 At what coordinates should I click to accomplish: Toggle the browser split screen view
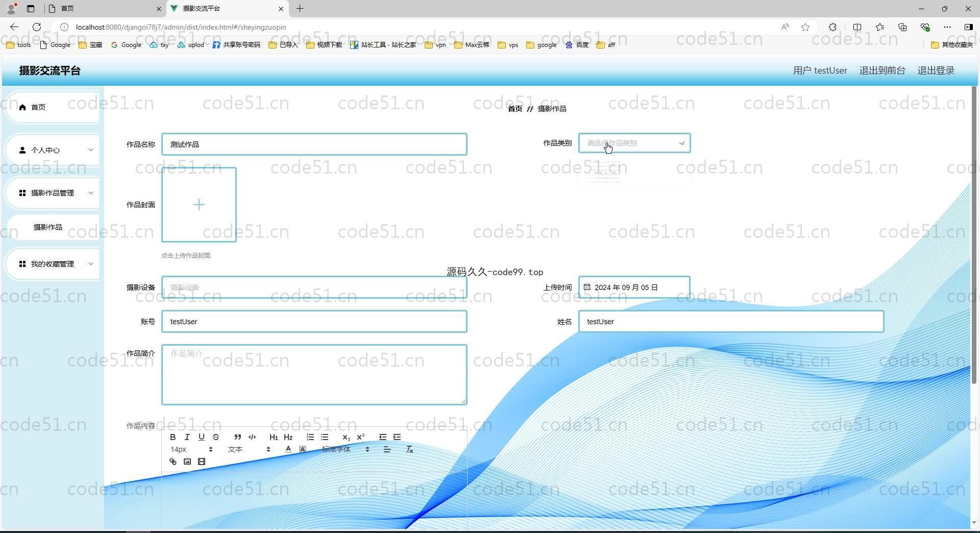pyautogui.click(x=857, y=27)
